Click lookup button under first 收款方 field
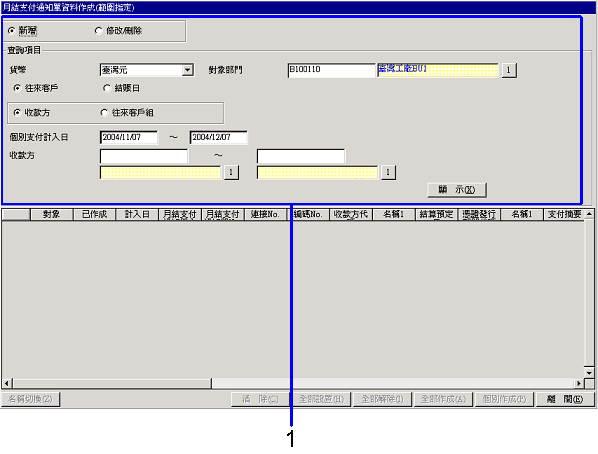This screenshot has width=598, height=454. [231, 172]
